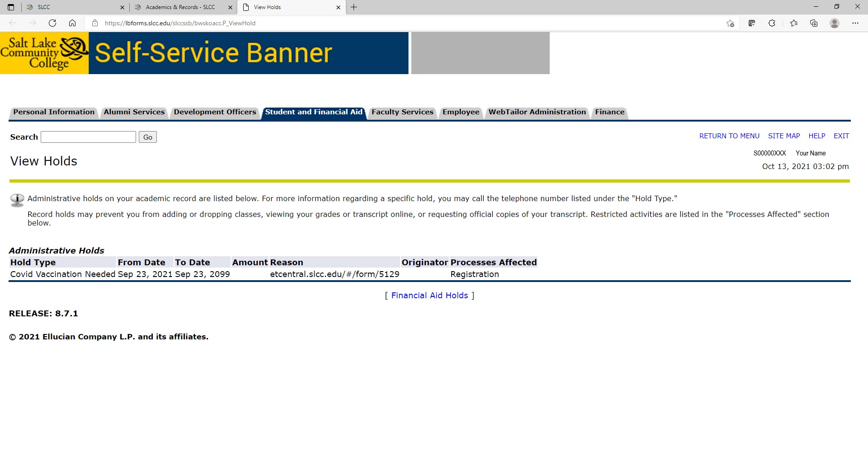The width and height of the screenshot is (868, 470).
Task: Open the favorites list icon
Action: point(793,23)
